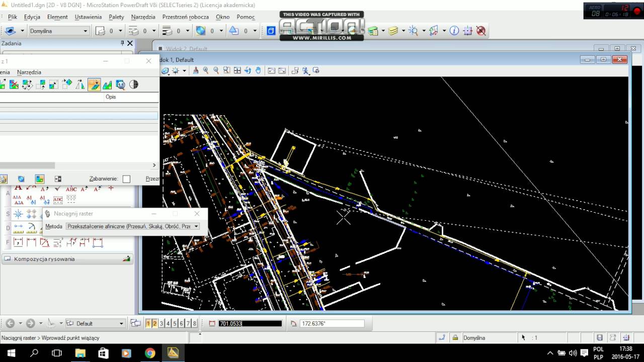Open the raster 1:1 zoom tool
Screen dimensions: 644x362
coord(120,84)
